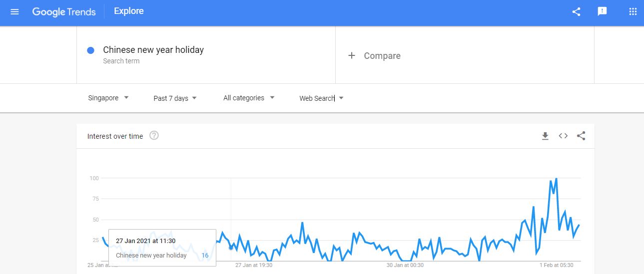Open the hamburger main menu
The height and width of the screenshot is (274, 644).
(14, 11)
